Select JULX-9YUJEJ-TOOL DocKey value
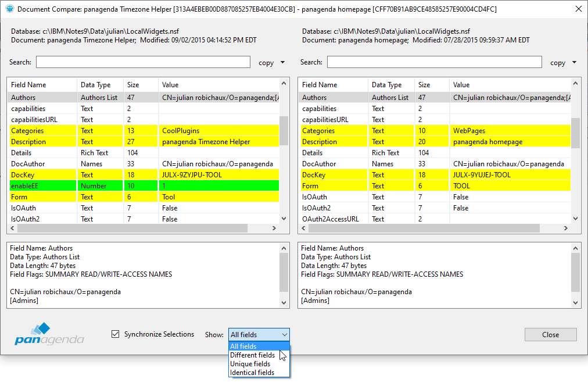Viewport: 588px width, 386px height. tap(482, 175)
